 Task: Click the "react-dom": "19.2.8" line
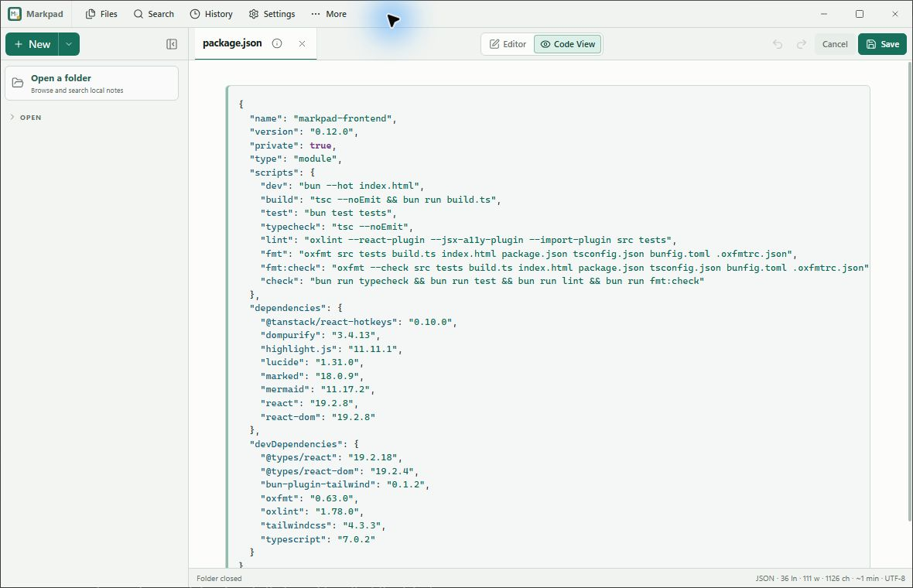coord(317,417)
